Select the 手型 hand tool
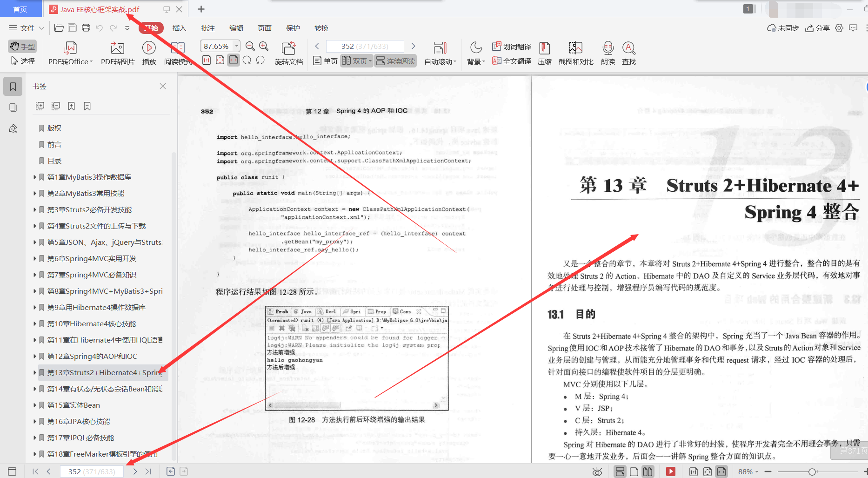This screenshot has width=868, height=478. pos(22,46)
